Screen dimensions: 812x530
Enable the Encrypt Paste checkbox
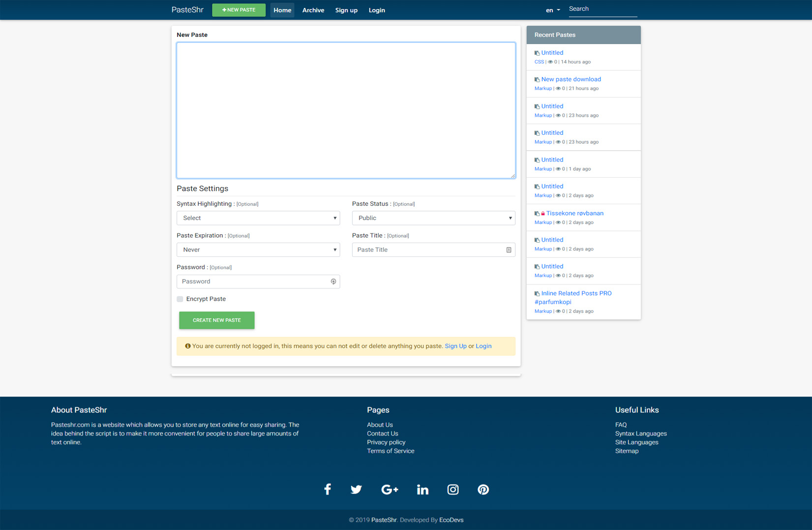point(180,299)
